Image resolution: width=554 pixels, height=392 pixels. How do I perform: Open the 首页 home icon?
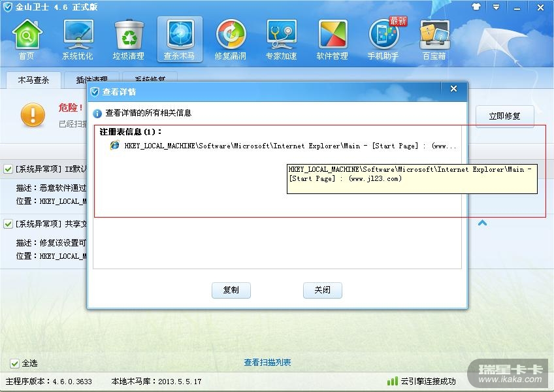click(27, 40)
